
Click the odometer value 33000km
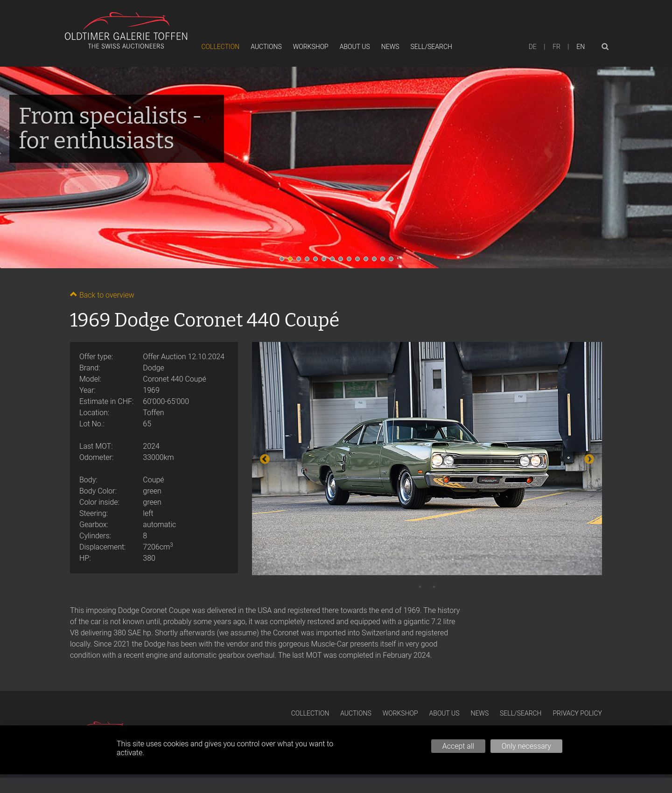coord(158,457)
